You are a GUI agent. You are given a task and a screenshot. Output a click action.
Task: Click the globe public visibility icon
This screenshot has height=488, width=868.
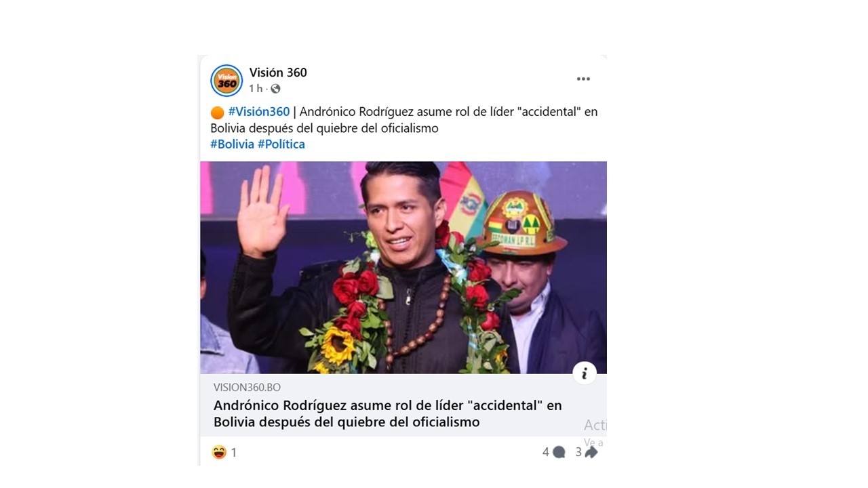click(275, 89)
